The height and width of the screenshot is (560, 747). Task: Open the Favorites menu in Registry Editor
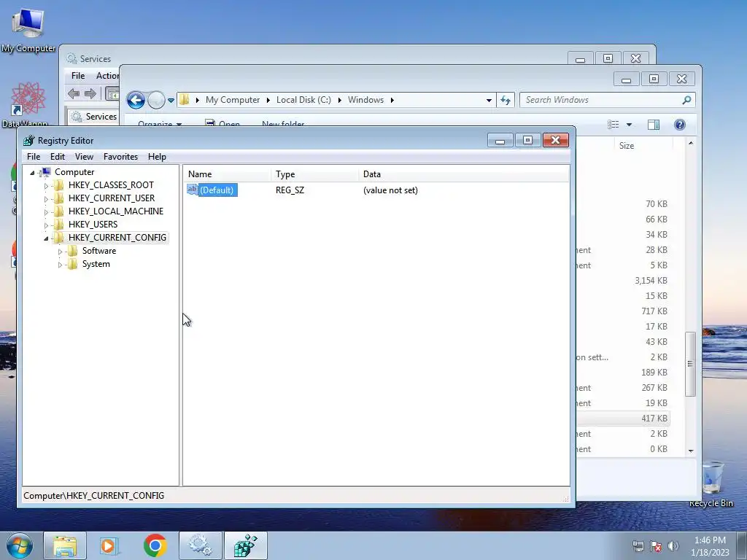(120, 157)
